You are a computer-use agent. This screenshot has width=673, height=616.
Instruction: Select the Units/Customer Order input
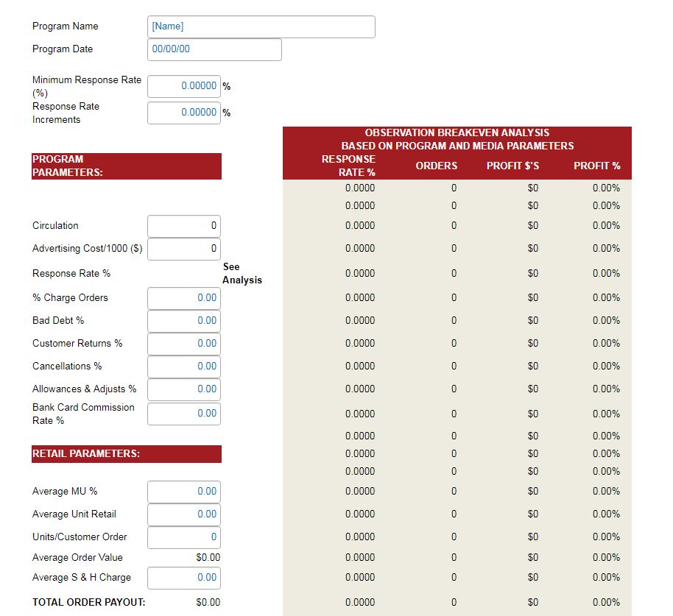[183, 537]
